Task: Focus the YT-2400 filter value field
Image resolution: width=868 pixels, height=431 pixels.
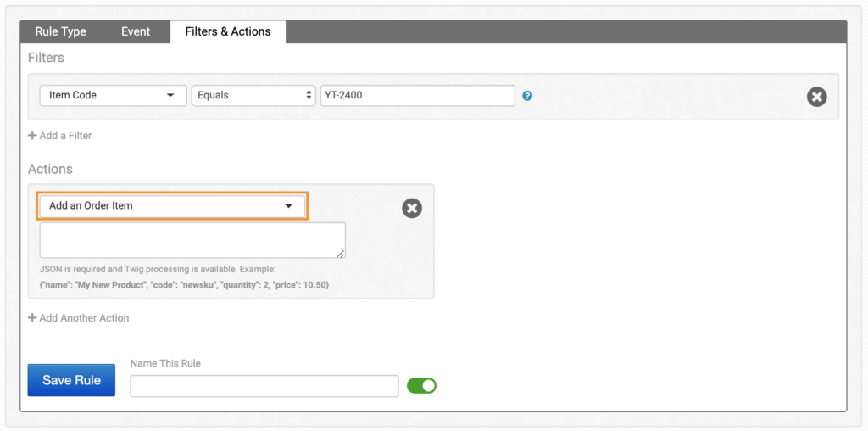Action: coord(417,95)
